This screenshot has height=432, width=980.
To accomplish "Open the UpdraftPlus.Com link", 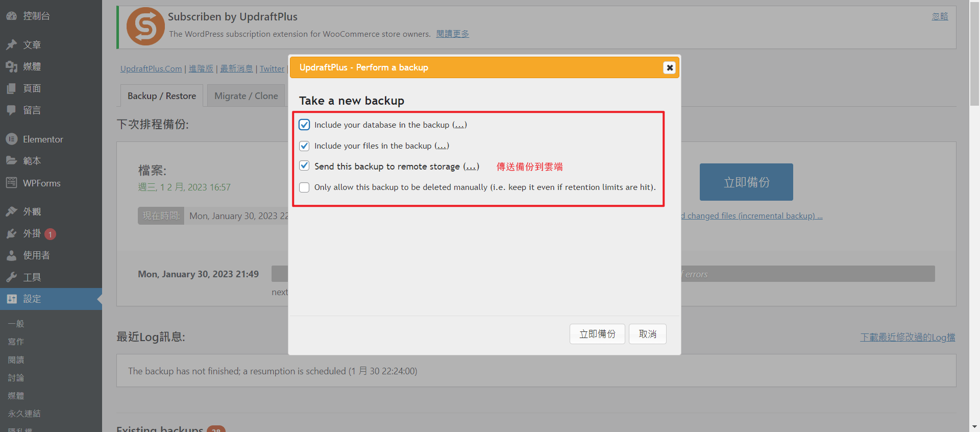I will click(x=151, y=68).
